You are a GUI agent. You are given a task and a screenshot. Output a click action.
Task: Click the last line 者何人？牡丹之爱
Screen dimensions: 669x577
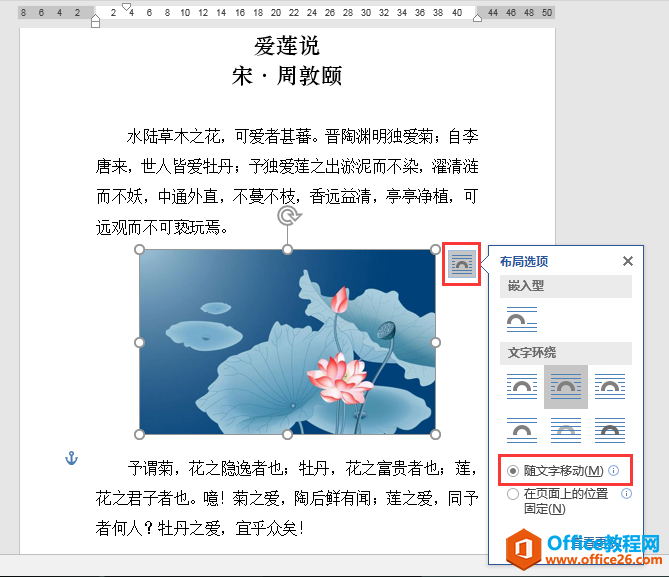point(200,529)
